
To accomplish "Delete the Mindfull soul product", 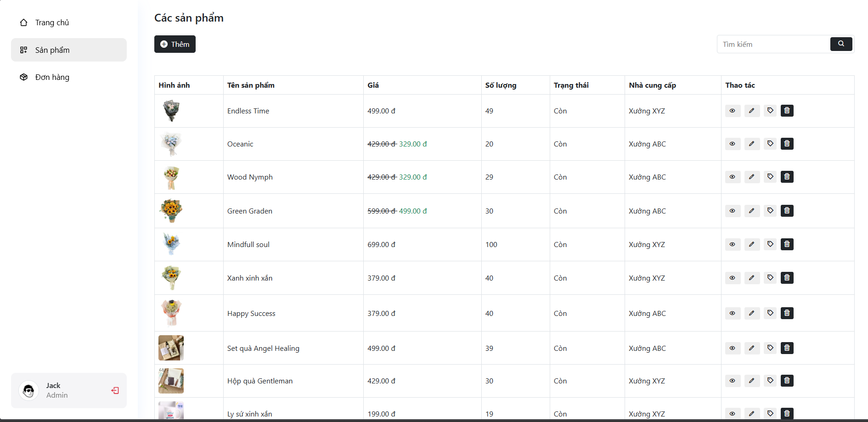I will 787,244.
